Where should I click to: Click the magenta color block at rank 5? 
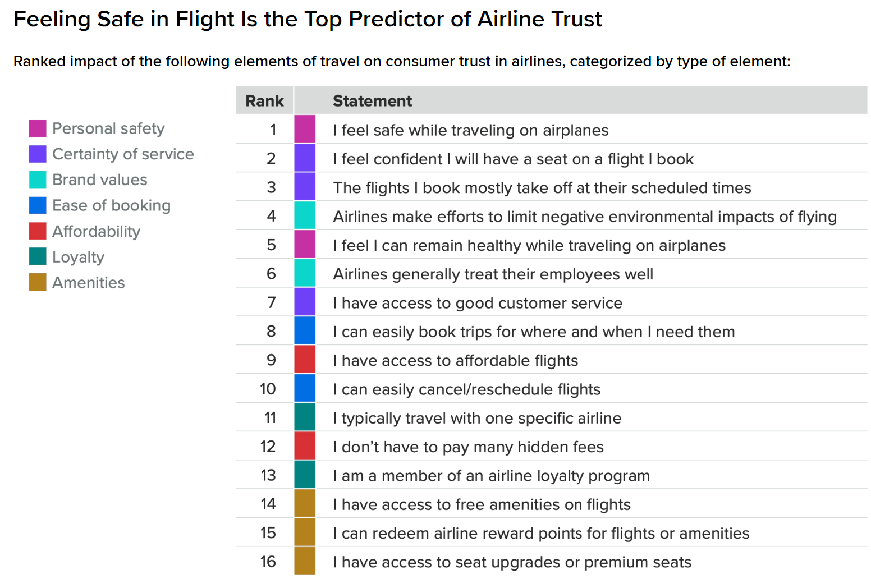(305, 245)
